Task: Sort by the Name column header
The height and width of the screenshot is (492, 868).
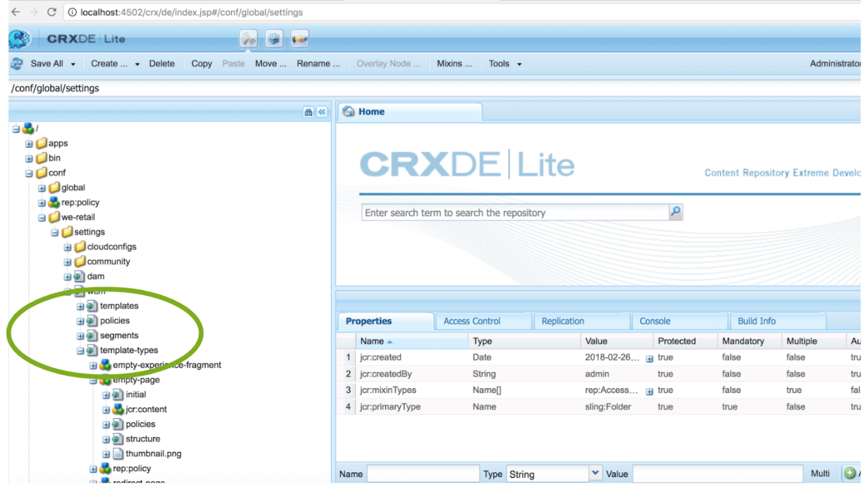Action: point(413,341)
